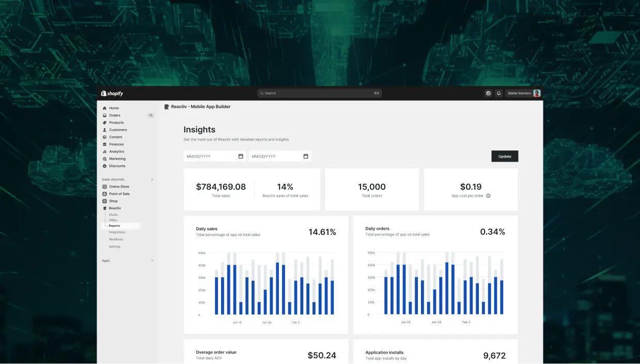Image resolution: width=640 pixels, height=364 pixels.
Task: Select Offers under Reactiv
Action: (113, 220)
